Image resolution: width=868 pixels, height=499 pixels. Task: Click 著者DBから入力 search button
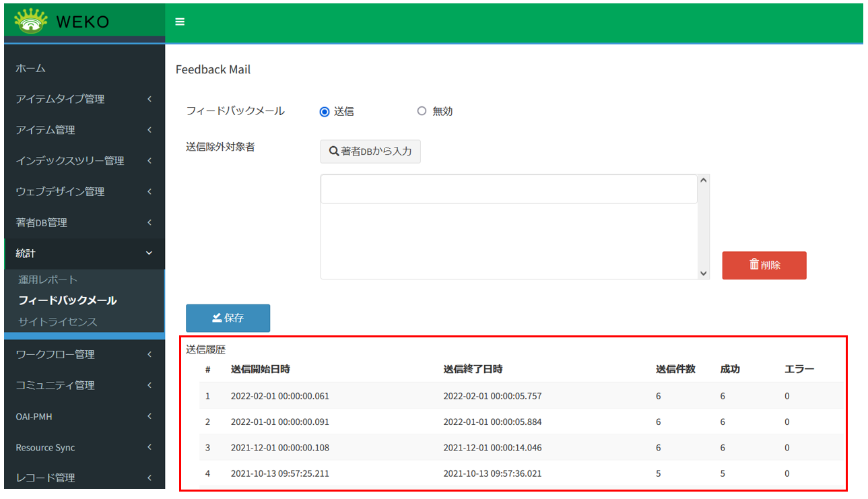[x=370, y=152]
